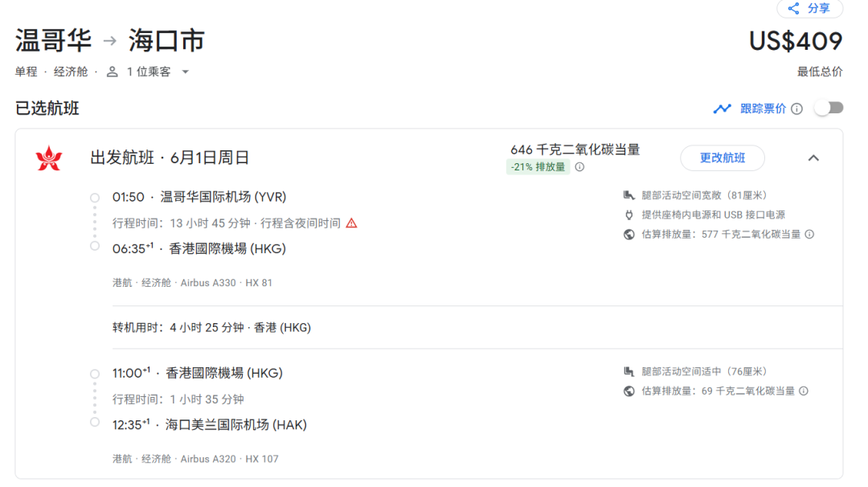868x487 pixels.
Task: Collapse the departing flight details
Action: pyautogui.click(x=813, y=158)
